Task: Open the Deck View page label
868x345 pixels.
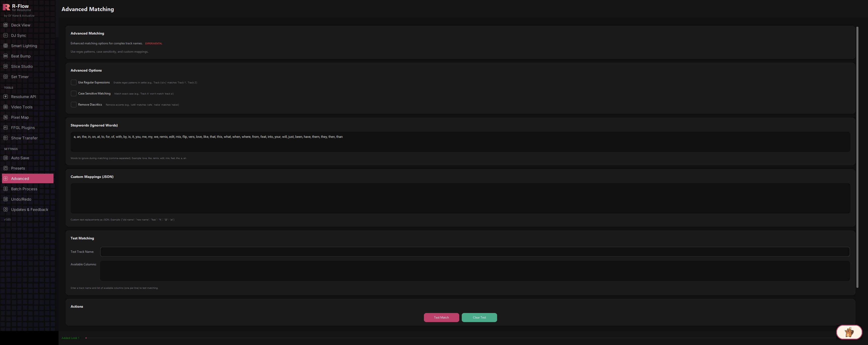Action: coord(20,25)
